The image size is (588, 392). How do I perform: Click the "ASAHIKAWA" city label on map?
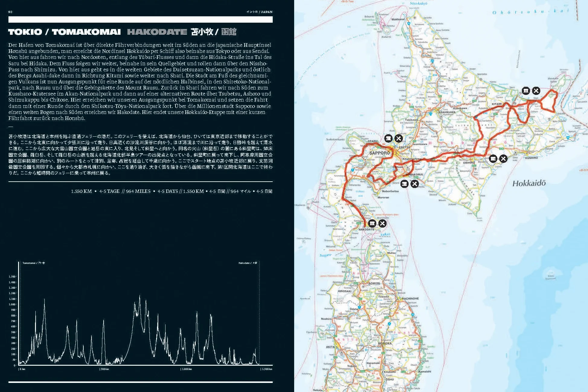pyautogui.click(x=447, y=112)
